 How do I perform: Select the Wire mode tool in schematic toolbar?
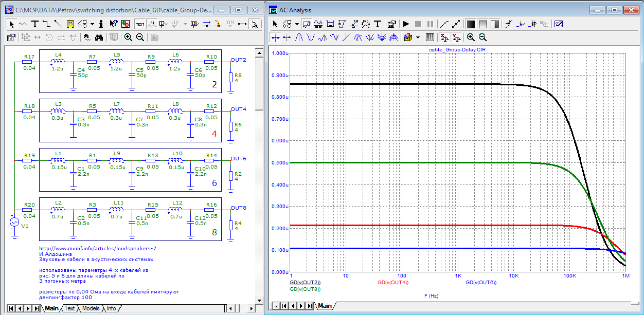46,24
